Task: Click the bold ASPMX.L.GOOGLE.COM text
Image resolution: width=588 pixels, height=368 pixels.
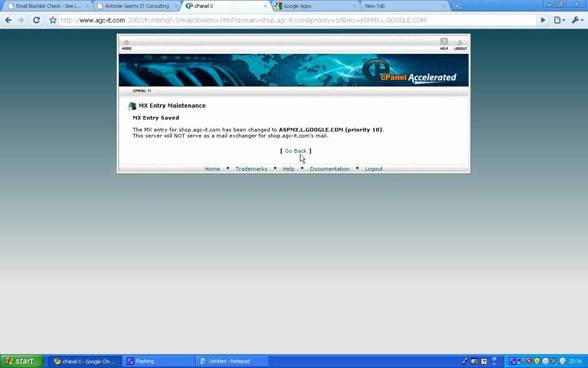Action: coord(311,130)
